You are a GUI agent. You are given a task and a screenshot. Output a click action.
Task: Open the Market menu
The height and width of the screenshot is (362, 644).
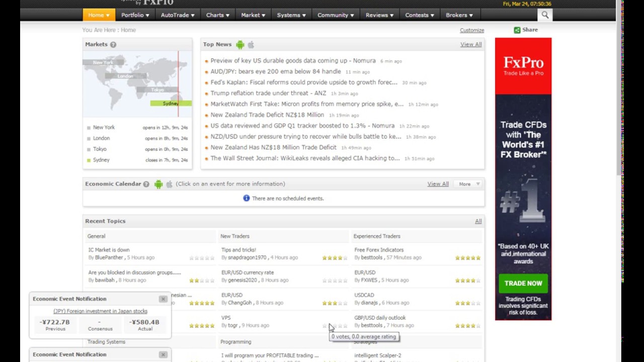point(253,15)
